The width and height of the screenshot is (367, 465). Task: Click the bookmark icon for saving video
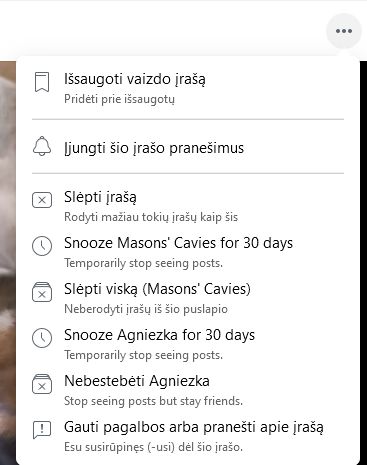click(42, 82)
